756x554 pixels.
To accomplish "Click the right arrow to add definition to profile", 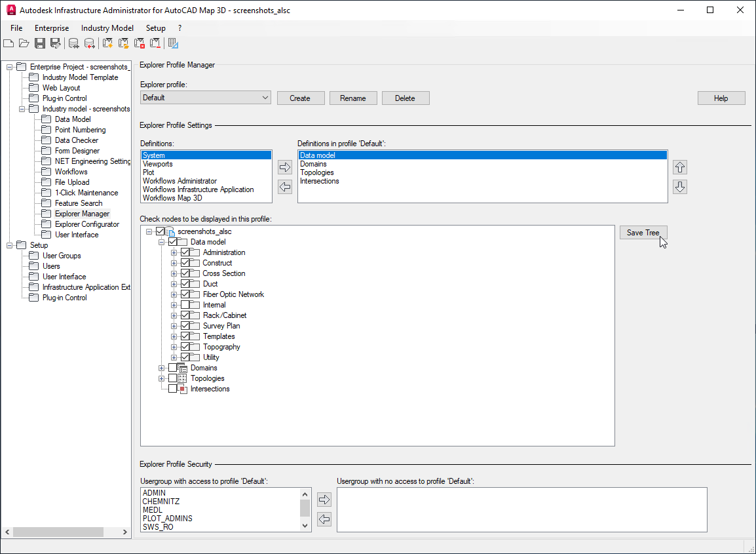I will pyautogui.click(x=285, y=167).
